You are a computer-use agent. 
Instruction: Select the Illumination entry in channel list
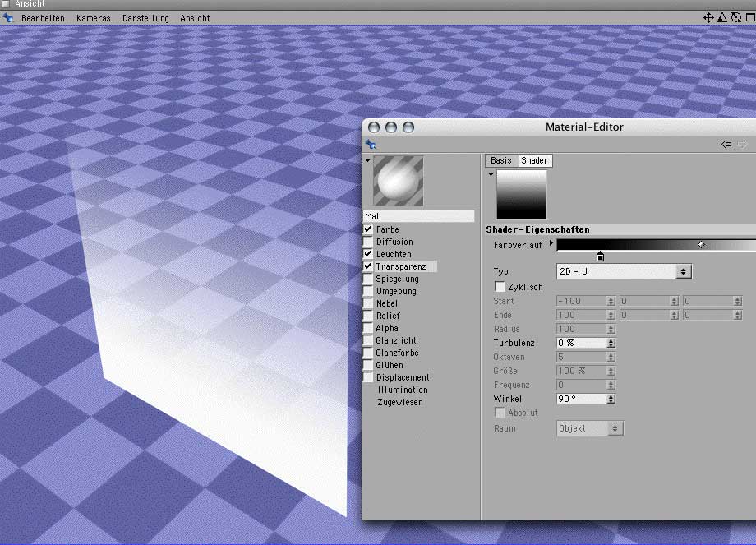[403, 390]
